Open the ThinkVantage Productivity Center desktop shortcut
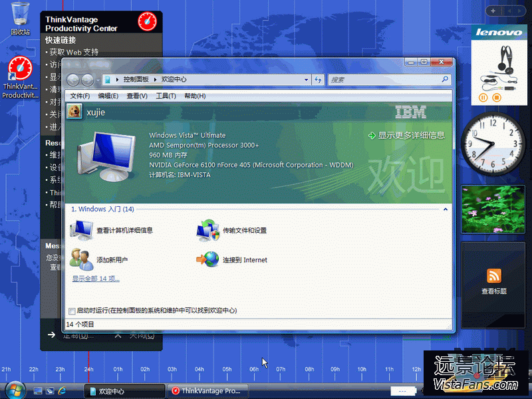532x399 pixels. (20, 70)
